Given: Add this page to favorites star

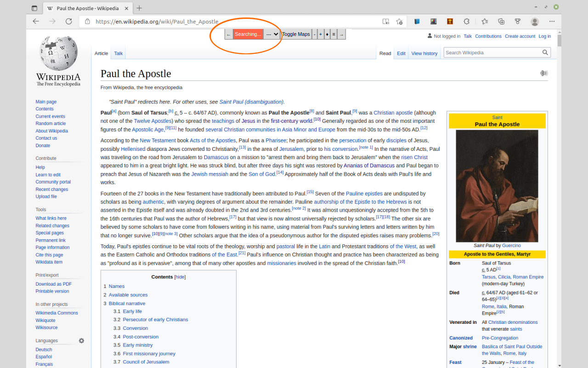Looking at the screenshot, I should [x=399, y=21].
